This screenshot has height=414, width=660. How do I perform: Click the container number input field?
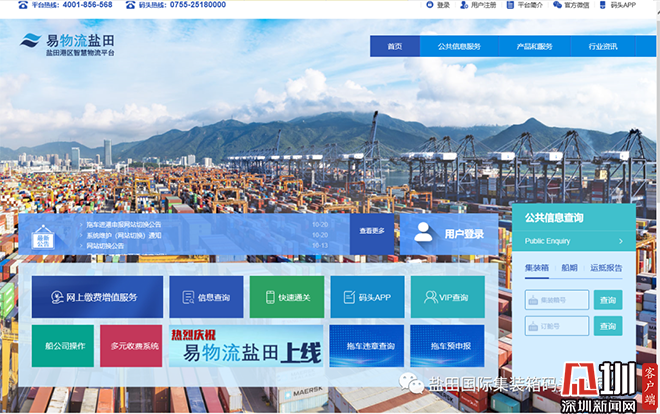click(x=558, y=299)
